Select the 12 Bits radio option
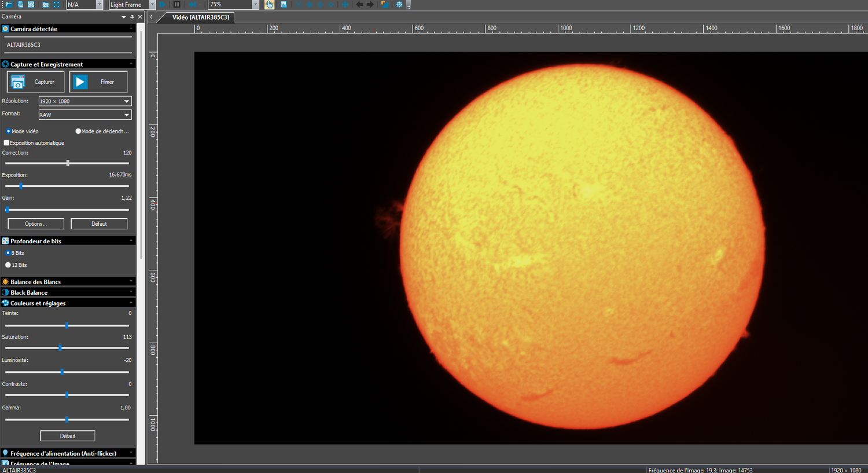The width and height of the screenshot is (868, 473). 8,265
